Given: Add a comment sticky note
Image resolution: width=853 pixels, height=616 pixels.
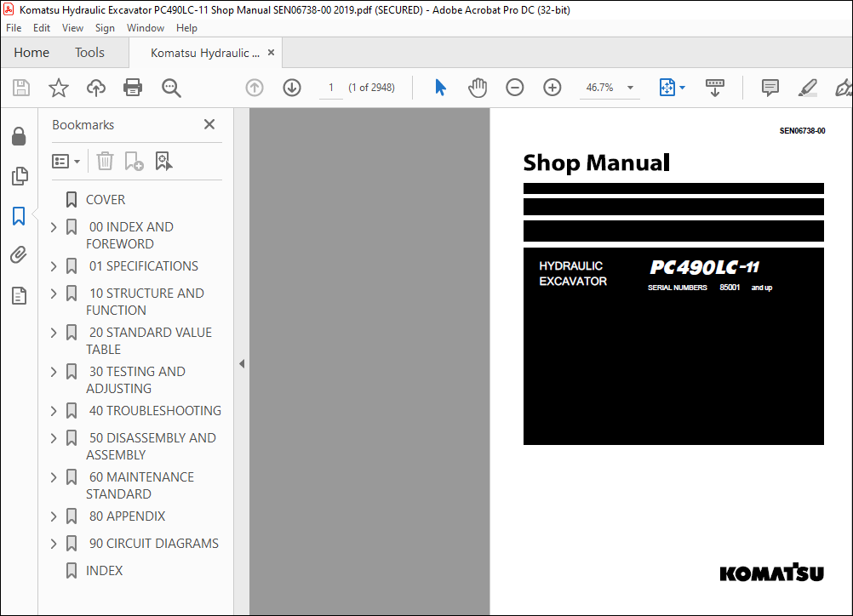Looking at the screenshot, I should (x=770, y=88).
